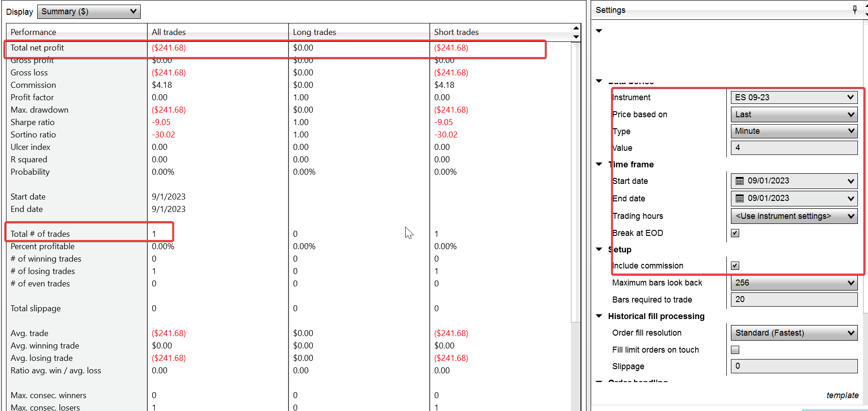Viewport: 868px width, 411px height.
Task: Click the Short trades Max. drawdown value
Action: [451, 110]
